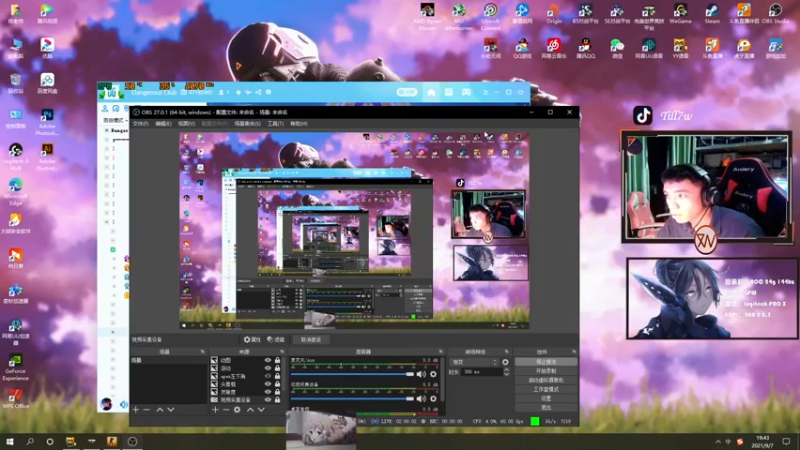Click 停止推流 stop streaming button
The width and height of the screenshot is (800, 450).
tap(546, 362)
